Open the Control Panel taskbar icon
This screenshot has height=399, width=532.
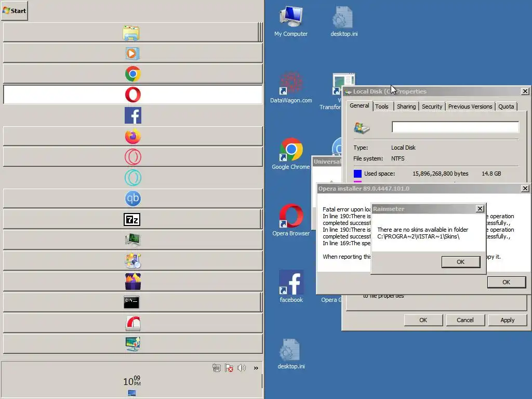pyautogui.click(x=132, y=261)
